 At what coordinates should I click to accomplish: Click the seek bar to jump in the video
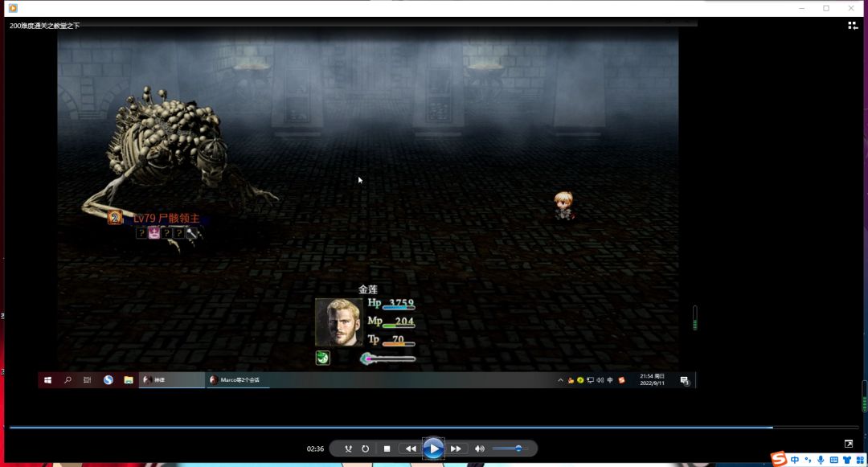pyautogui.click(x=433, y=427)
